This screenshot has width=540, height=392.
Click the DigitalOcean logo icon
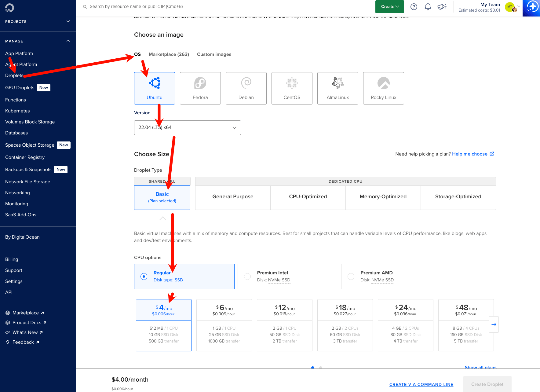tap(9, 8)
